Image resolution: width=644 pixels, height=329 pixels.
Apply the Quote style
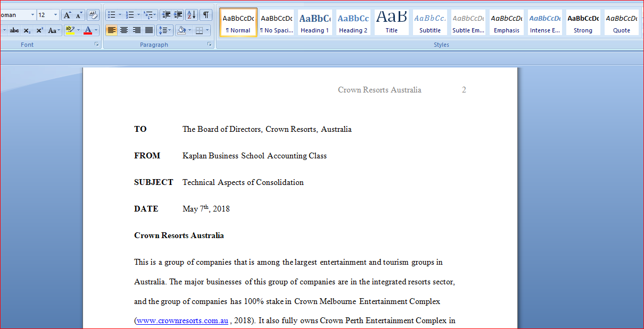click(621, 22)
